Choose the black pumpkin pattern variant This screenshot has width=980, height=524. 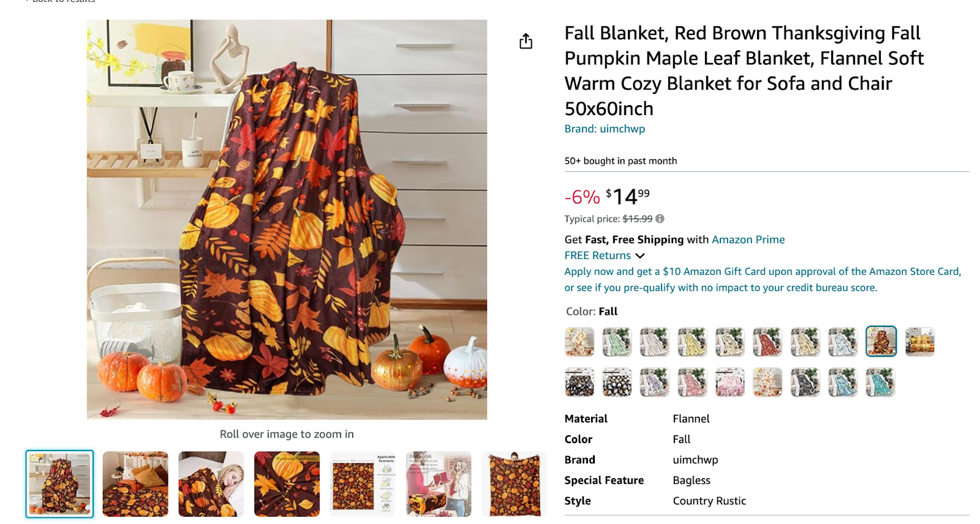[x=579, y=381]
